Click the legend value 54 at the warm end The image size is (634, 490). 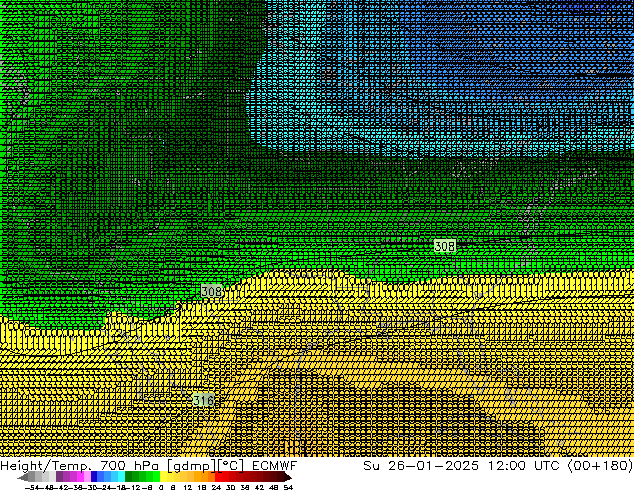click(x=288, y=487)
